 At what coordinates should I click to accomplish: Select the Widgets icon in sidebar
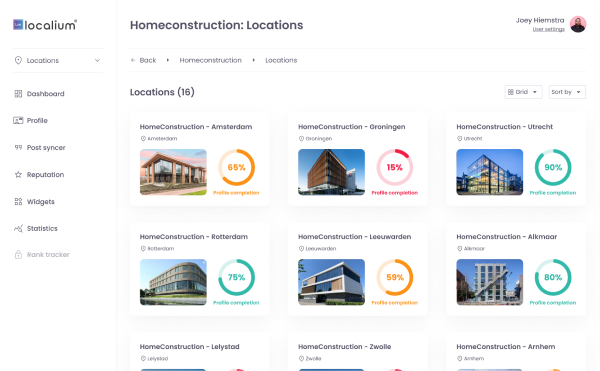pos(18,202)
